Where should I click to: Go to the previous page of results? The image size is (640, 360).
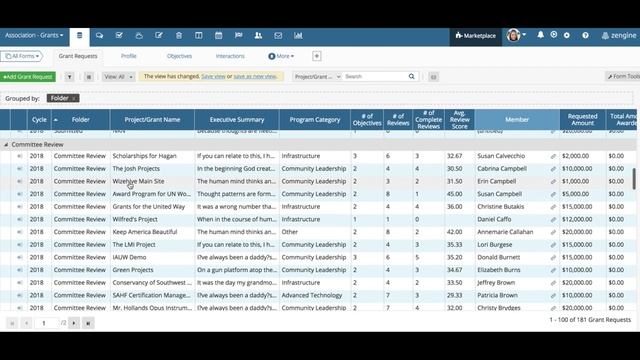[x=27, y=323]
